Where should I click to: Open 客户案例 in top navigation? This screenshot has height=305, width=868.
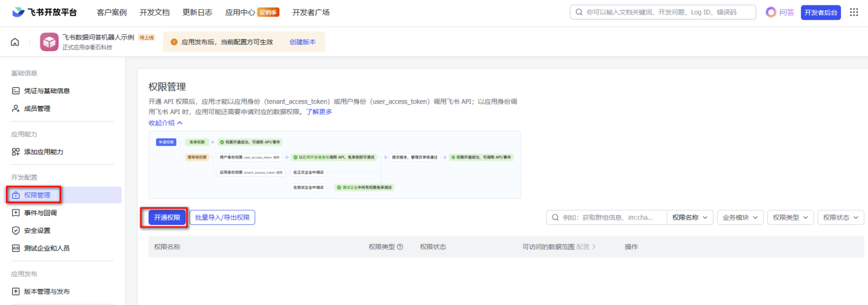pyautogui.click(x=112, y=12)
